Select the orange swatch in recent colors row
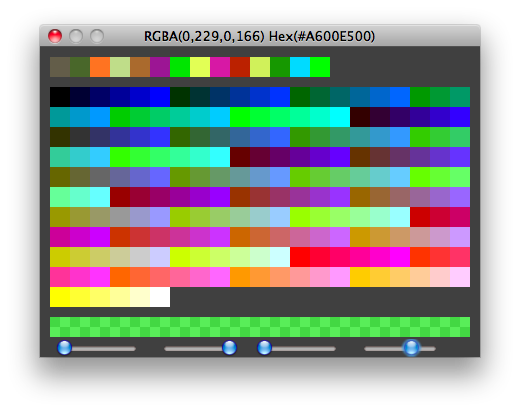This screenshot has width=520, height=412. (100, 67)
